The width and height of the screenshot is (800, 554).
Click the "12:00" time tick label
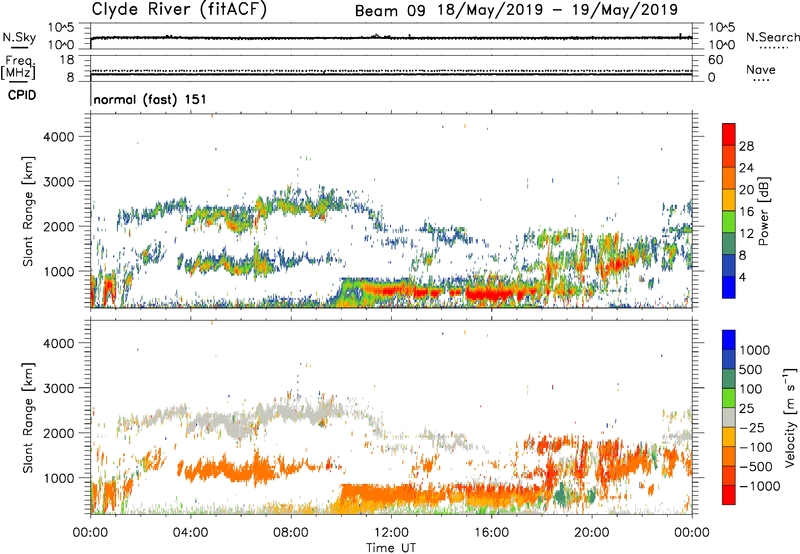tap(391, 533)
